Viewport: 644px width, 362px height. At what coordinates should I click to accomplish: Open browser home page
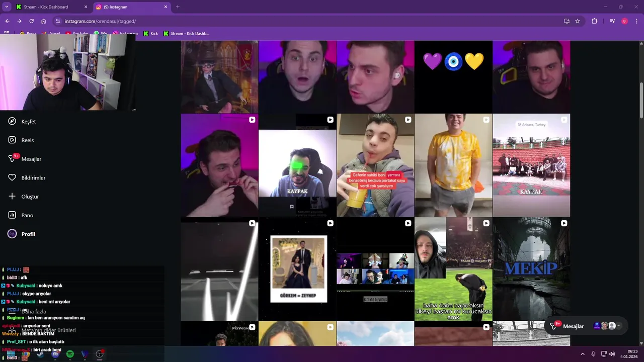pyautogui.click(x=44, y=21)
